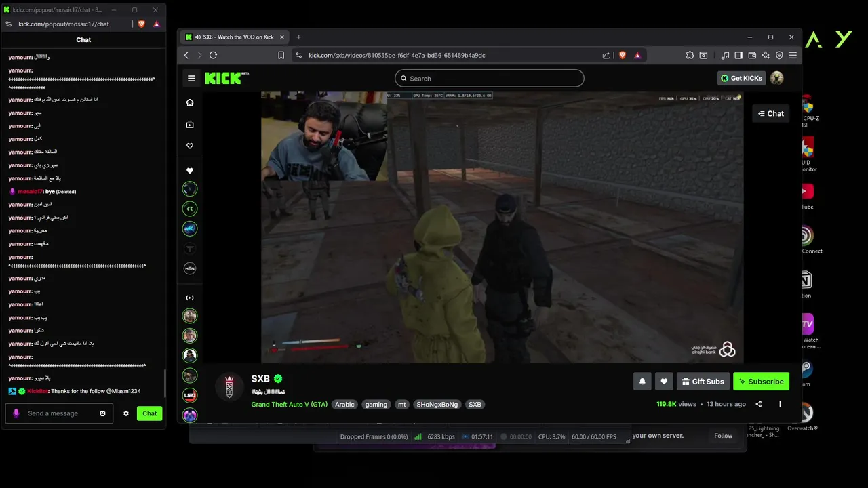
Task: Click the green Chat send button
Action: coord(149,413)
